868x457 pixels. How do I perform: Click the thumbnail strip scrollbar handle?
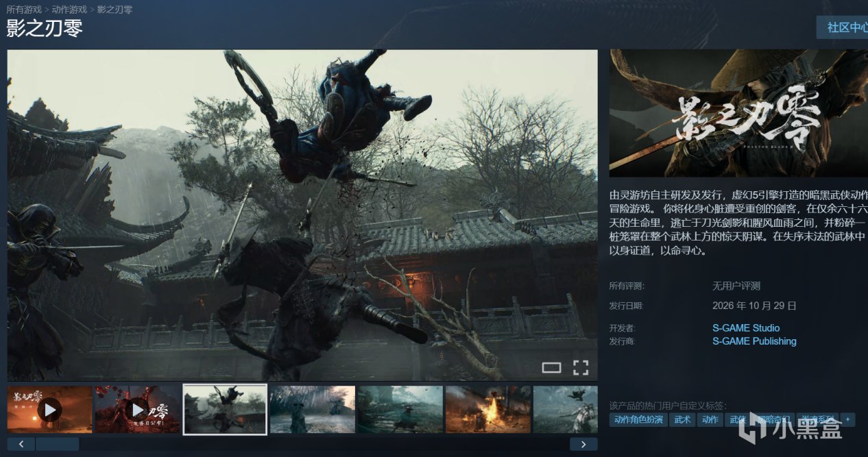(x=57, y=444)
